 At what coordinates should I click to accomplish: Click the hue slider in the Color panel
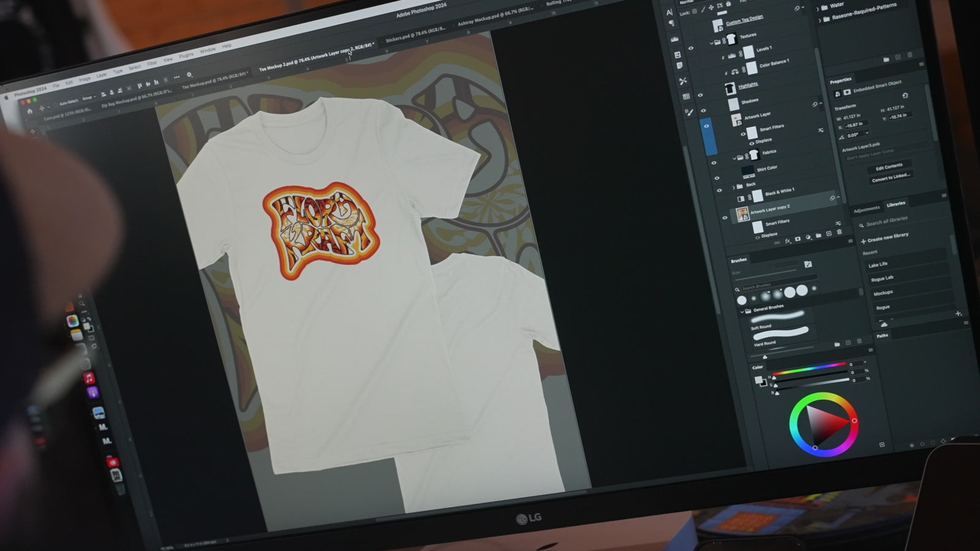click(x=809, y=369)
